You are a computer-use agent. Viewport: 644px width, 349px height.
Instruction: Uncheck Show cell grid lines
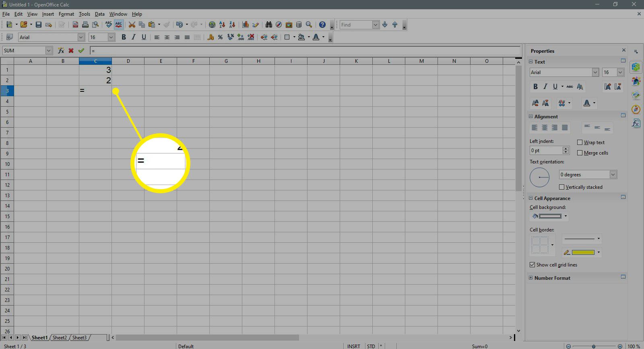pos(532,265)
